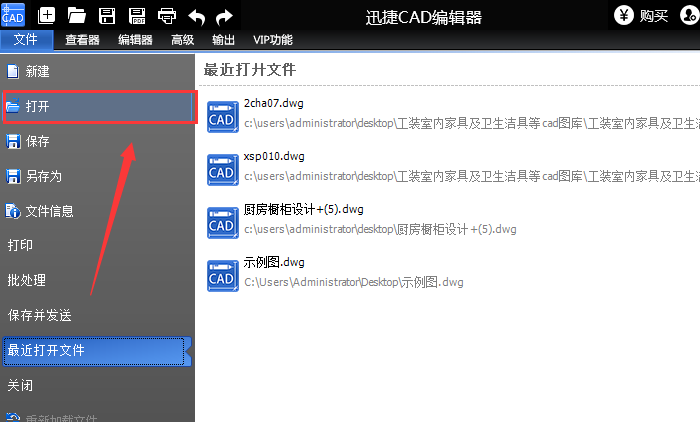Click the 文件信息 info icon
Viewport: 700px width, 422px height.
tap(12, 211)
